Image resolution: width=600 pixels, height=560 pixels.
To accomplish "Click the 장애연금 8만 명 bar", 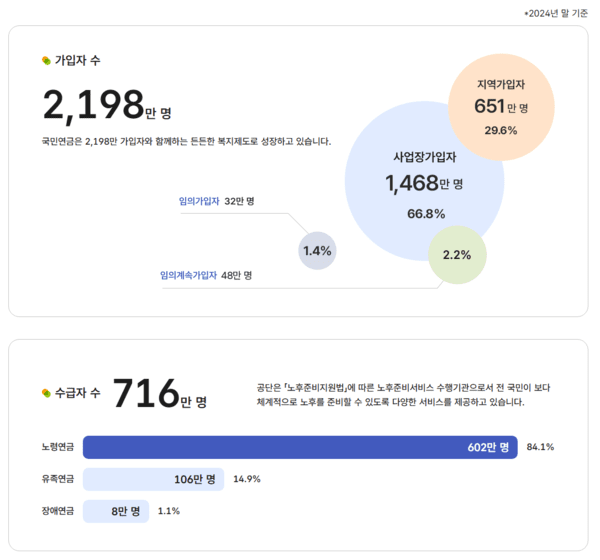I will pos(116,511).
